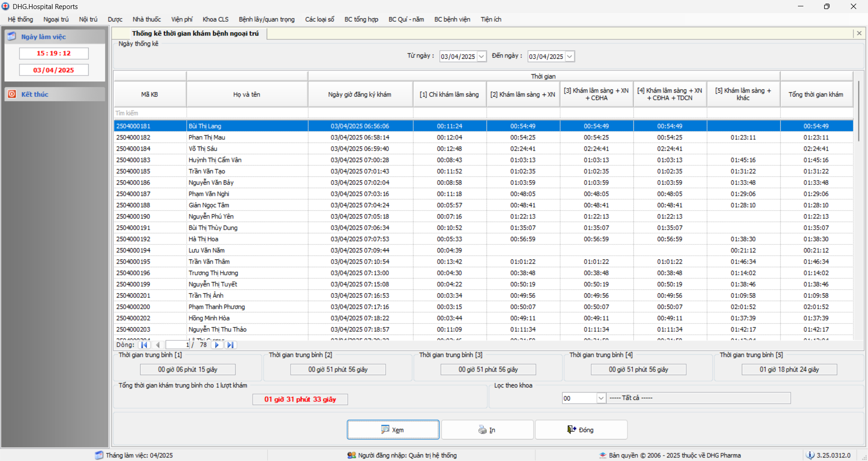Click patient name Nguyễn Thị Thu Thảo
The width and height of the screenshot is (868, 461).
point(217,329)
